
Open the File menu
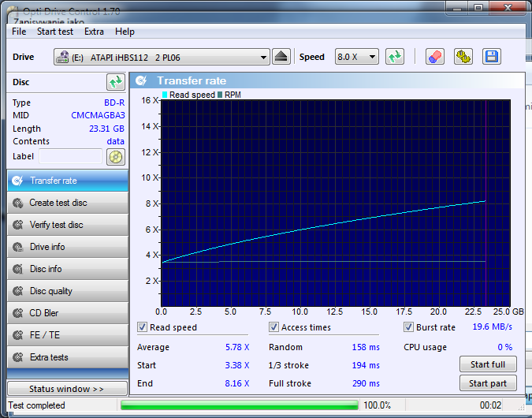(x=19, y=32)
